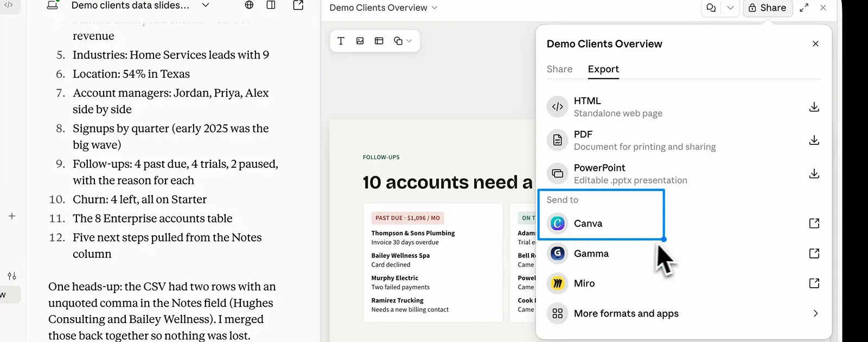Viewport: 868px width, 342px height.
Task: Click 'Churn: 4 left, all on Starter' item
Action: click(139, 199)
